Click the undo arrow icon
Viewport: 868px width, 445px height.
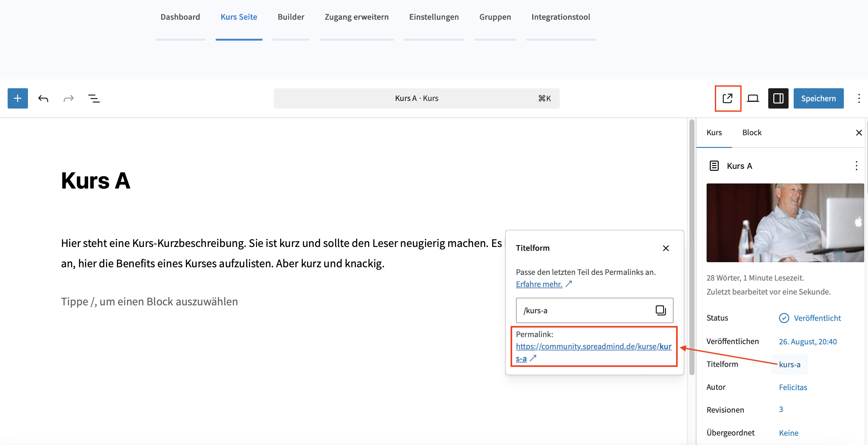(43, 98)
